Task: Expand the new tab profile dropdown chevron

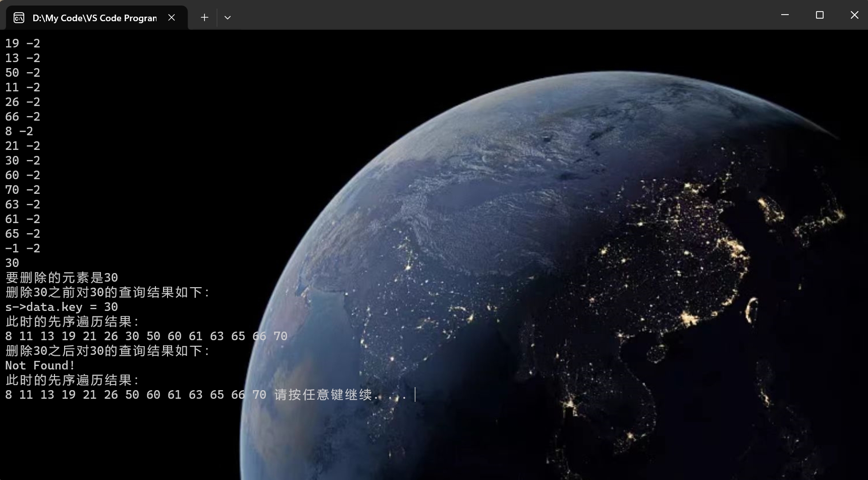Action: tap(228, 18)
